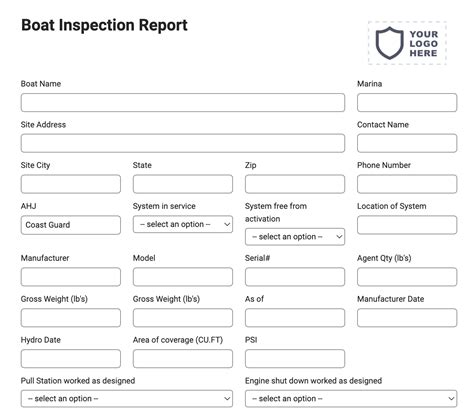The width and height of the screenshot is (474, 411).
Task: Select the State input field
Action: 183,184
